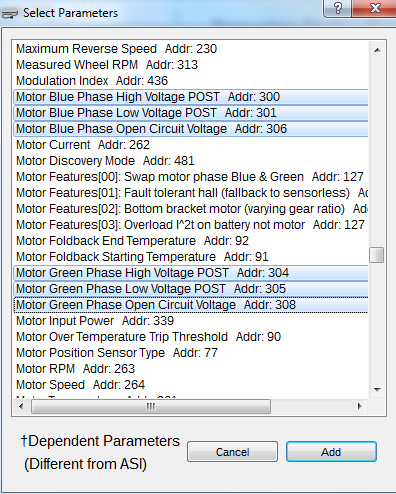396x494 pixels.
Task: Select Motor Foldback End Temperature Addr: 92
Action: pos(191,241)
